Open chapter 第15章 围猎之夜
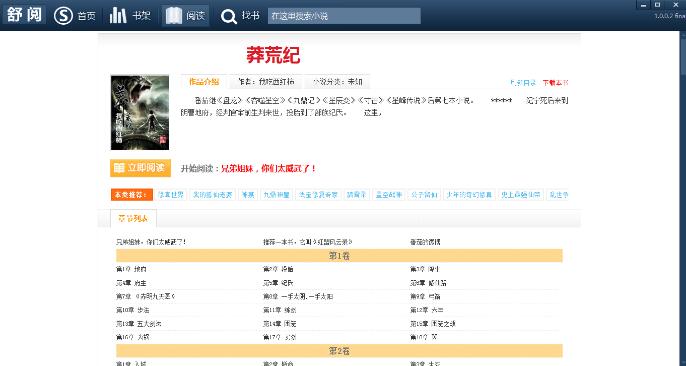The width and height of the screenshot is (686, 366). point(433,324)
